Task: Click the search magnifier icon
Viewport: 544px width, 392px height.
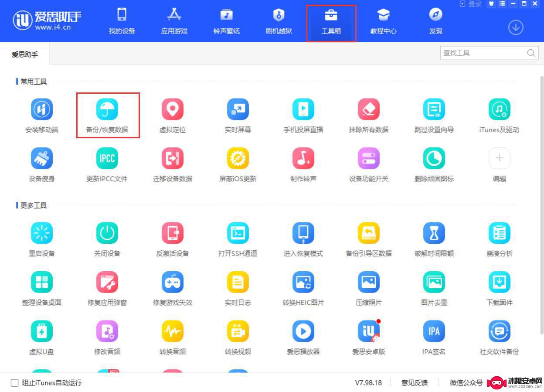Action: click(x=531, y=53)
